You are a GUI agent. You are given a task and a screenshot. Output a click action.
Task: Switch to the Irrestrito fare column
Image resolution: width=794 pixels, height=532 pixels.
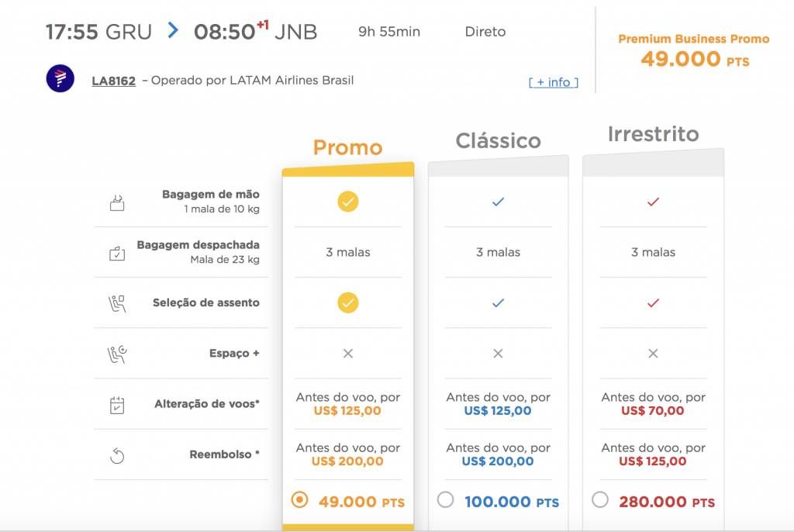click(653, 134)
